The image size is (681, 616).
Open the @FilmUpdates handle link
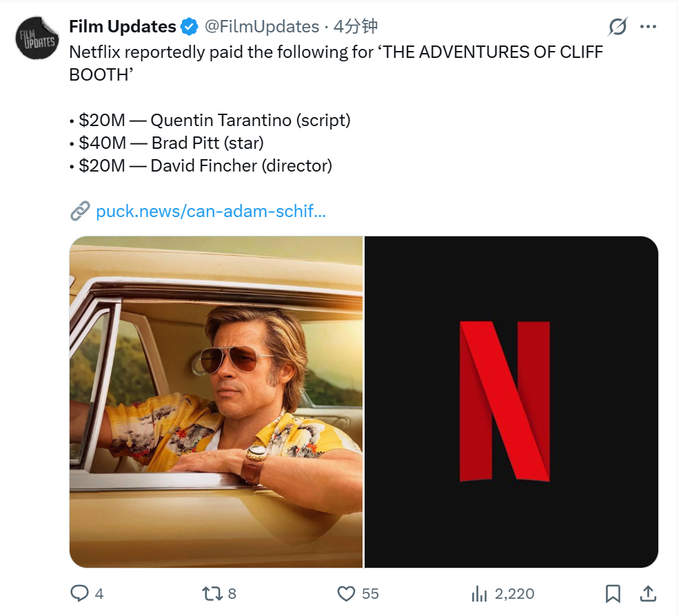click(261, 27)
